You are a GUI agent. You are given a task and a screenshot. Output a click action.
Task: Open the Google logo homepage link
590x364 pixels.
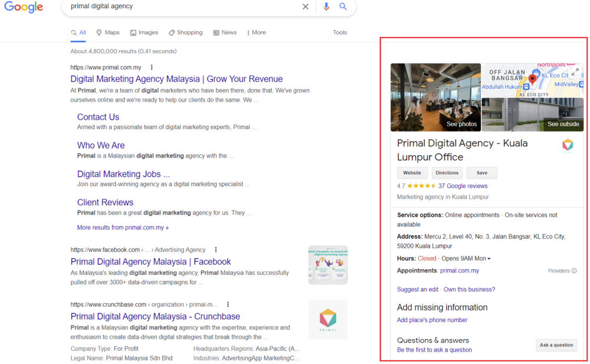point(24,6)
